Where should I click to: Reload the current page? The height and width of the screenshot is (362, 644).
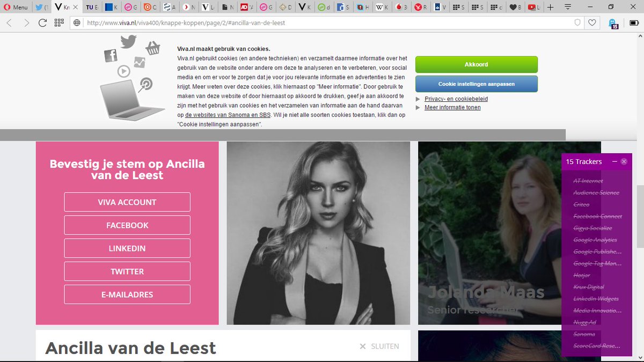point(42,23)
